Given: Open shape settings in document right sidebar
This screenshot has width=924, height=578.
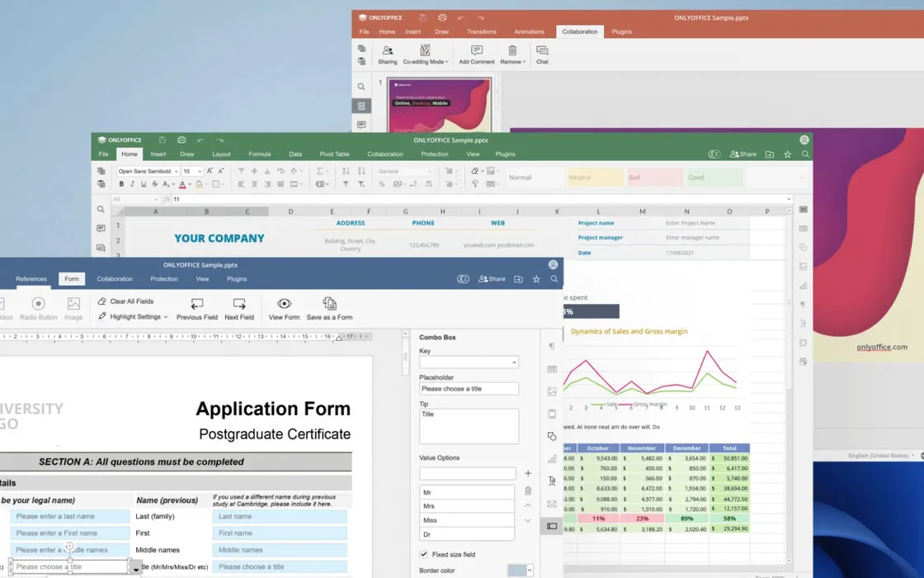Looking at the screenshot, I should coord(552,437).
